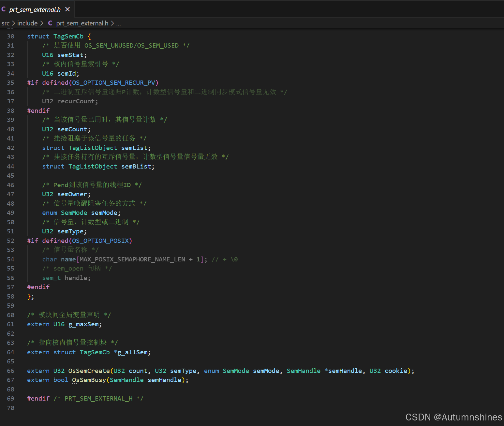Click 'semList' member name
Viewport: 504px width, 426px height.
pos(134,148)
